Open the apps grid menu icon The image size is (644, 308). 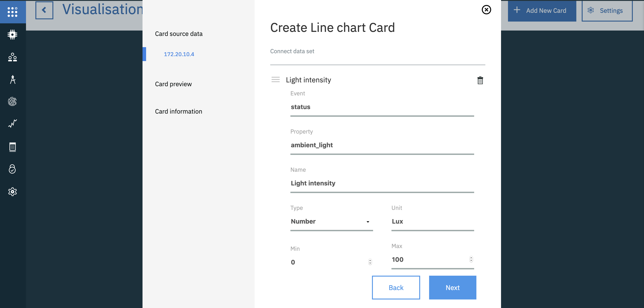tap(13, 12)
